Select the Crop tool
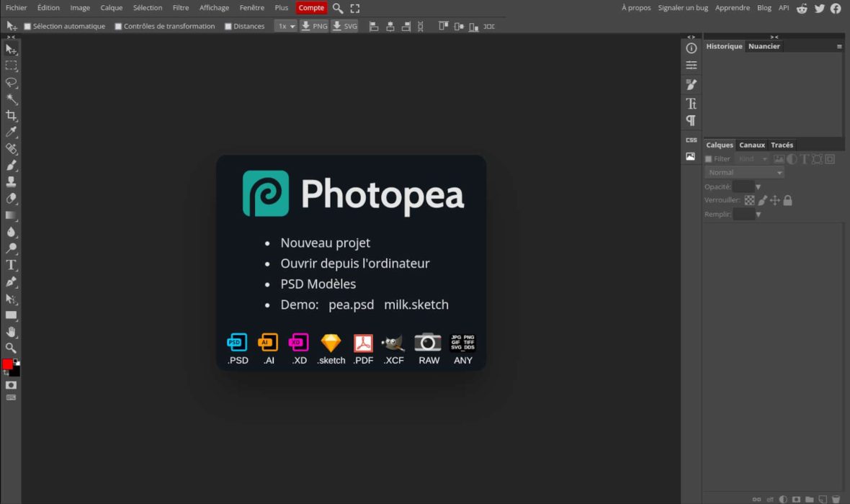The width and height of the screenshot is (850, 504). pos(12,115)
